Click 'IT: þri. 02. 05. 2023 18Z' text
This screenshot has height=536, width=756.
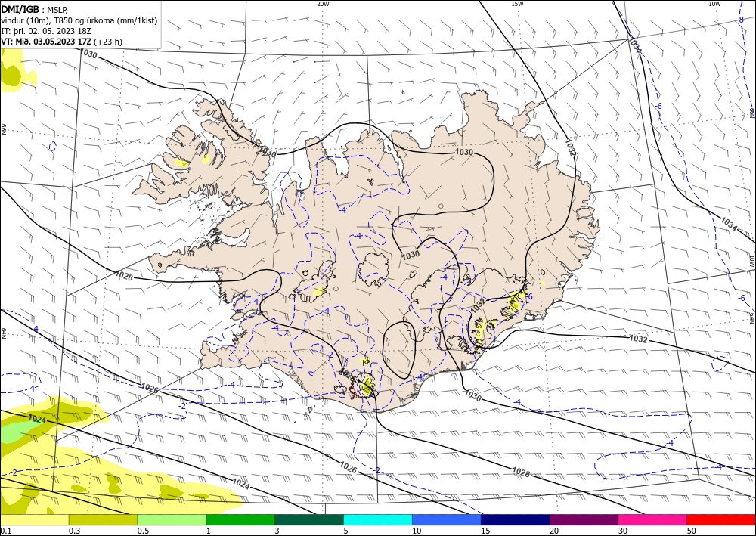coord(46,31)
